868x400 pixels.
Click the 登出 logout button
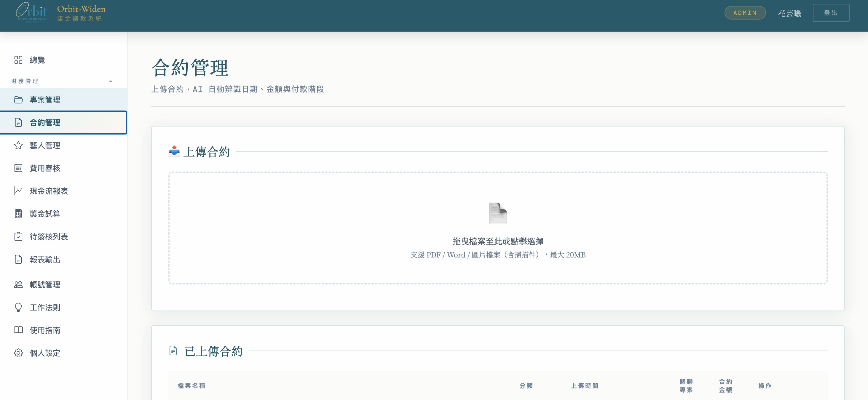(831, 12)
